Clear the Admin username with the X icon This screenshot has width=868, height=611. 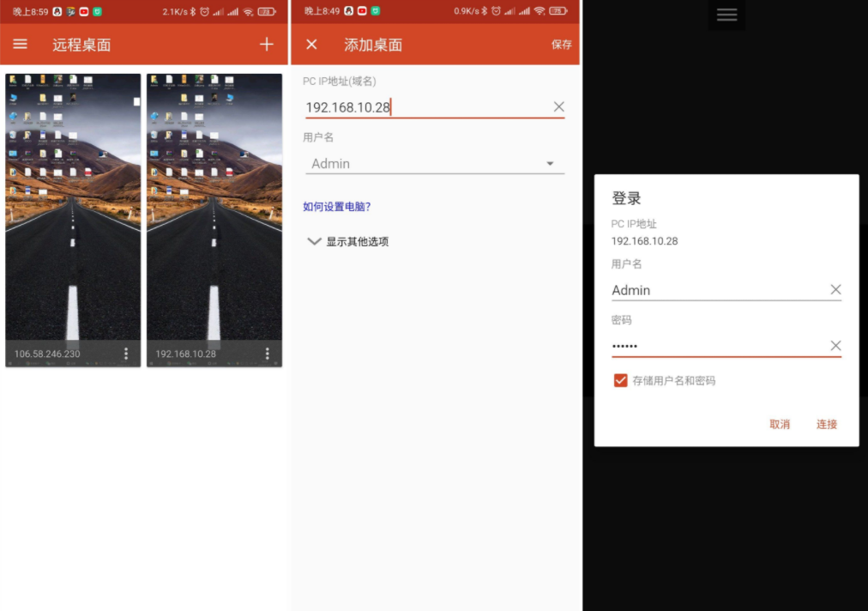click(836, 289)
